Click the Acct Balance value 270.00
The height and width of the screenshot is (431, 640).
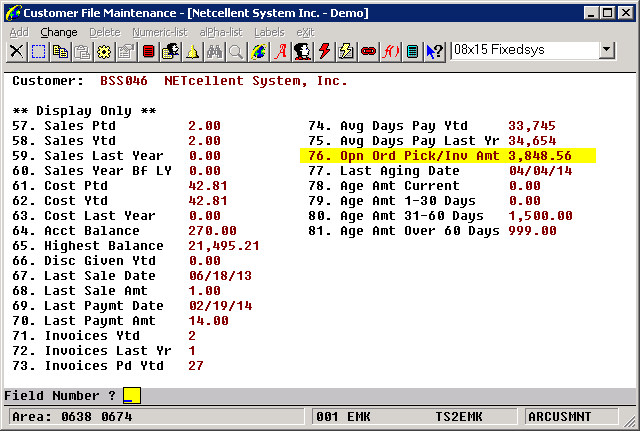click(212, 231)
